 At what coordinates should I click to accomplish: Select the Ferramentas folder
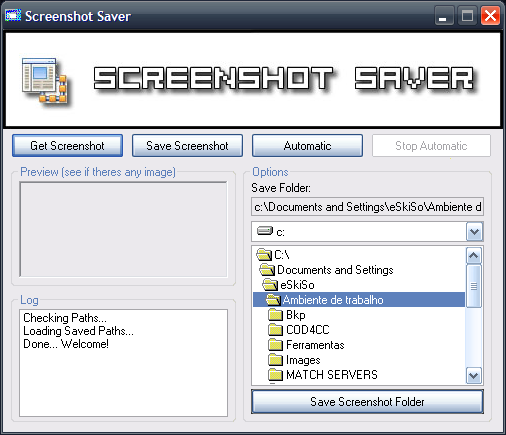click(x=306, y=345)
